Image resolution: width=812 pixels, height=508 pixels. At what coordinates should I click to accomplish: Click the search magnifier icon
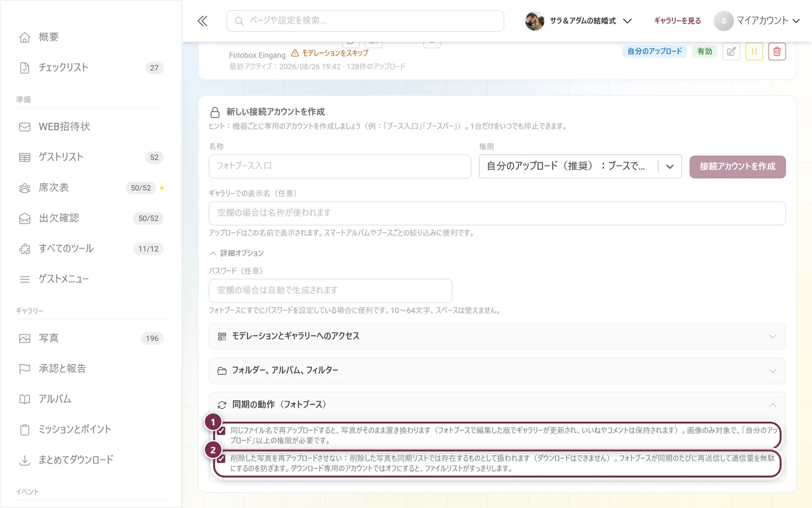click(239, 21)
